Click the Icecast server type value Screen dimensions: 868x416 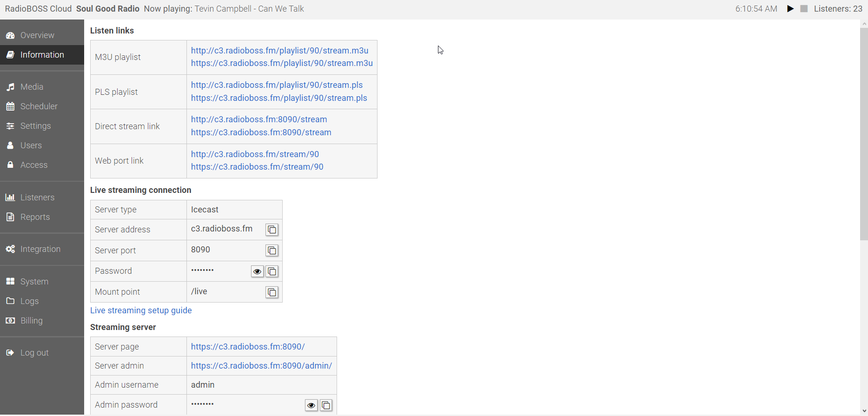205,210
